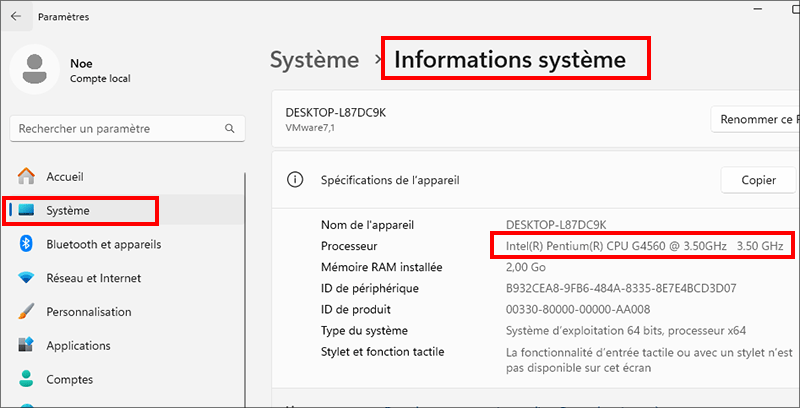Click the Applications icon
Viewport: 800px width, 408px height.
click(26, 345)
